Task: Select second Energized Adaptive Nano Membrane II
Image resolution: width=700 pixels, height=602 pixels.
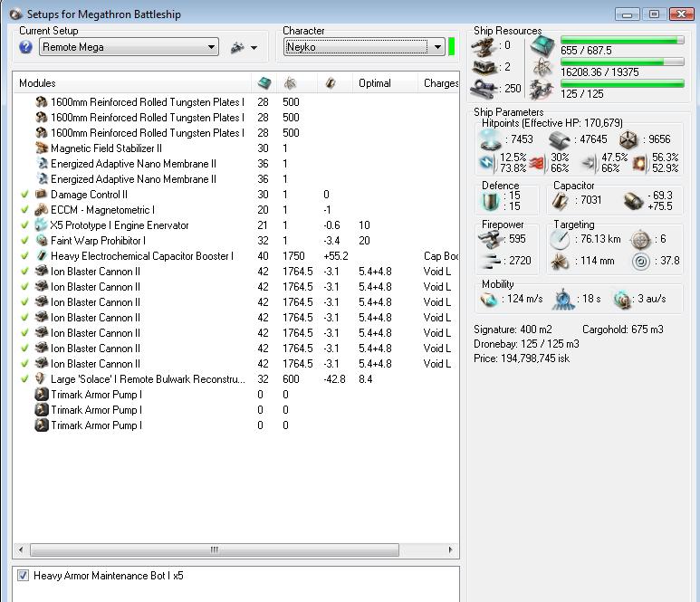Action: (x=236, y=179)
